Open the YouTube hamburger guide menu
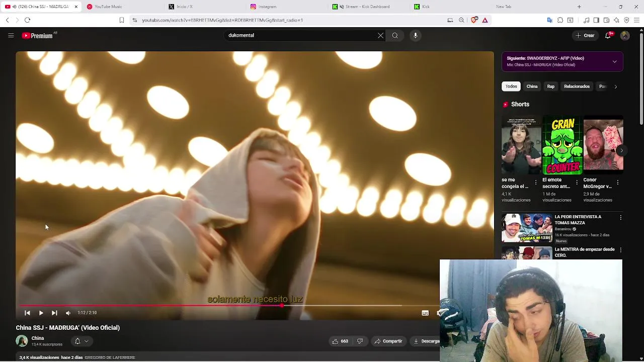644x362 pixels. click(x=11, y=35)
